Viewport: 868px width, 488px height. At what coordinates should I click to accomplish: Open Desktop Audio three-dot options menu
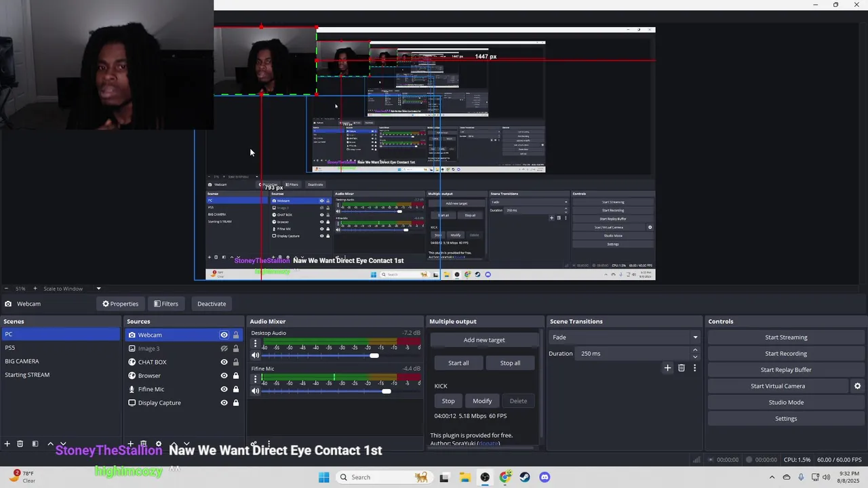(256, 344)
